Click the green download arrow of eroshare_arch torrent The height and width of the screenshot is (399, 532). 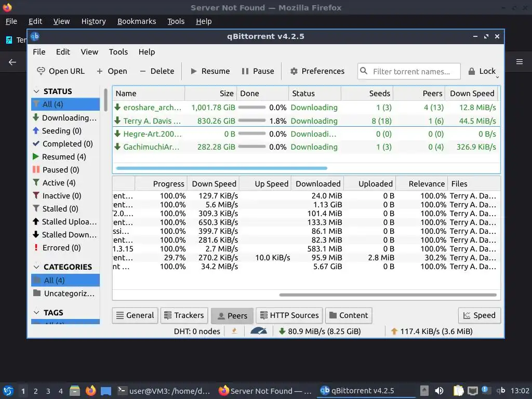pyautogui.click(x=117, y=107)
